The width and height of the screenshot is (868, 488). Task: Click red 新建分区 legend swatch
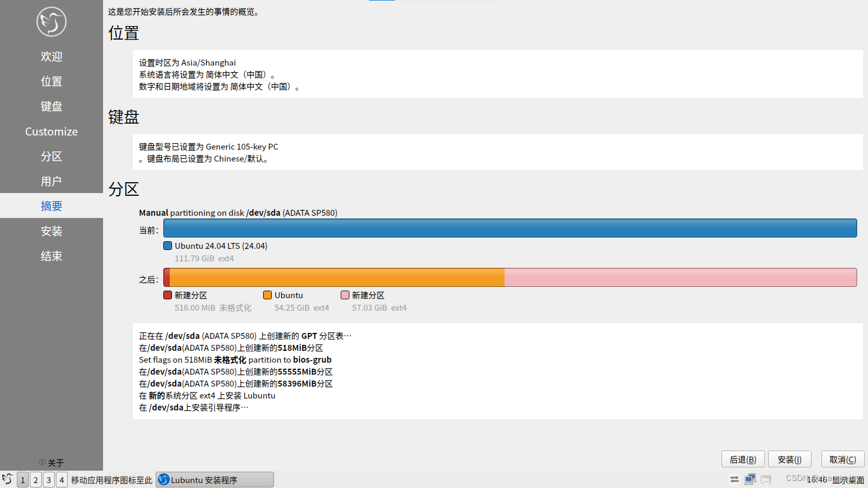[x=168, y=295]
